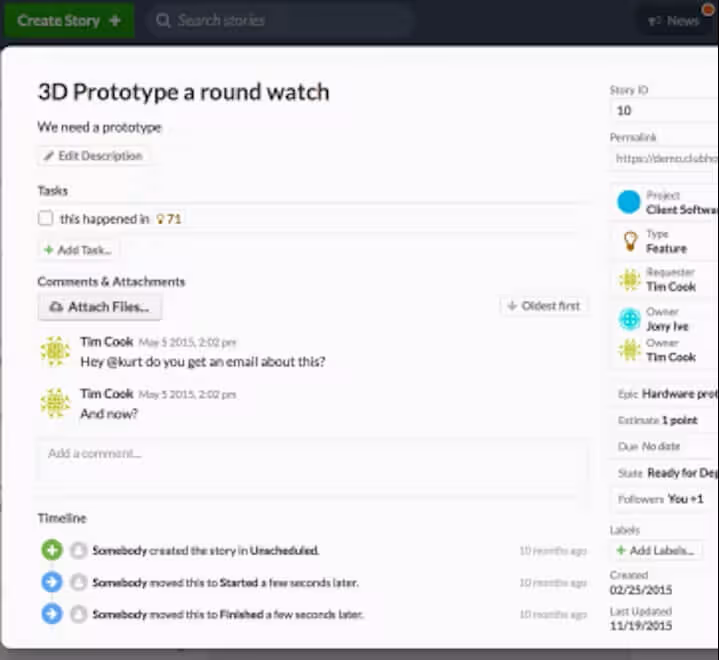Click the Add Labels button

point(656,550)
